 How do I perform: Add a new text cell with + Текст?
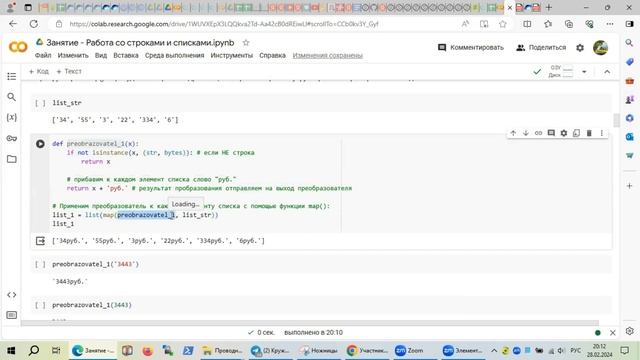(69, 71)
